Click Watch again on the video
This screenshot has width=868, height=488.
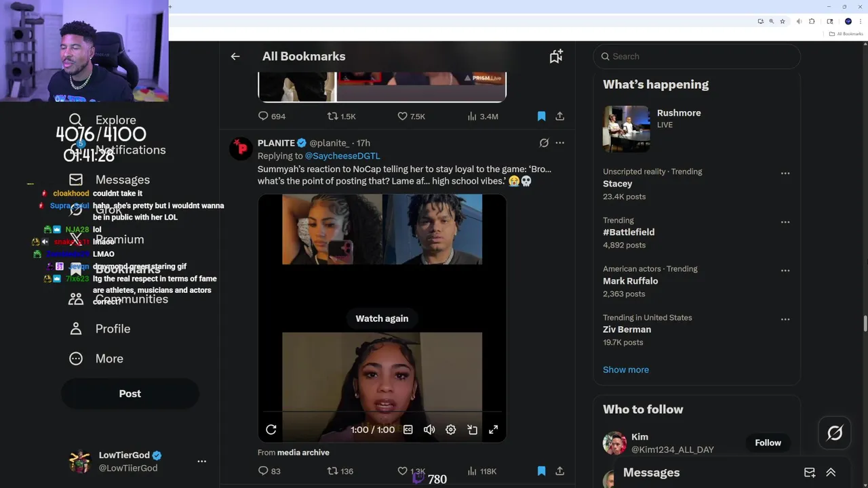[382, 319]
